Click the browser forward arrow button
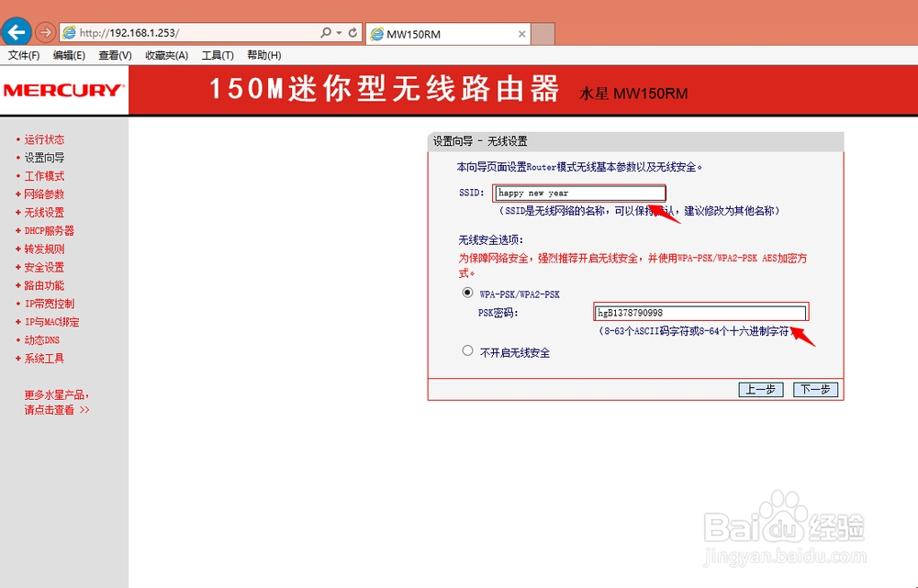Viewport: 918px width, 588px height. coord(46,32)
